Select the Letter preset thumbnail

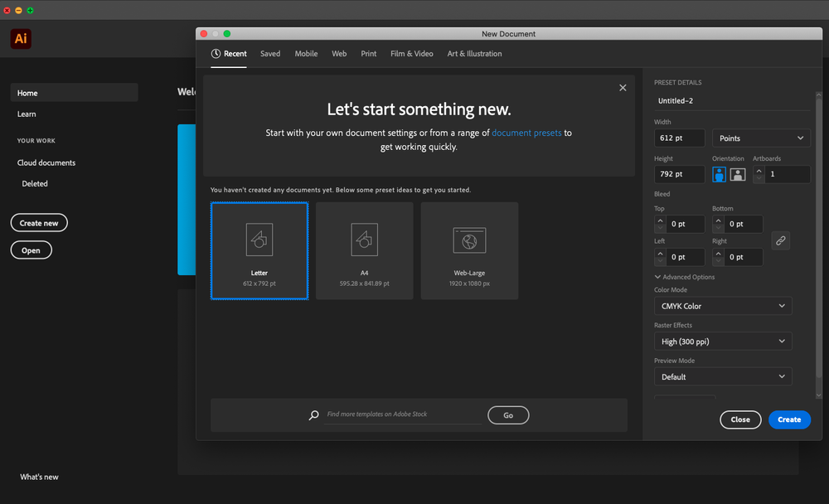pyautogui.click(x=259, y=250)
